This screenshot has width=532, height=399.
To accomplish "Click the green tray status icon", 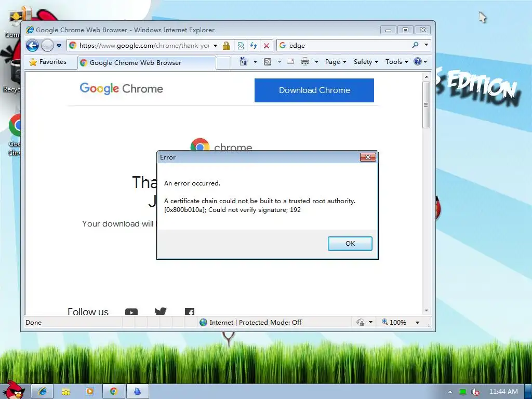I will (x=462, y=392).
